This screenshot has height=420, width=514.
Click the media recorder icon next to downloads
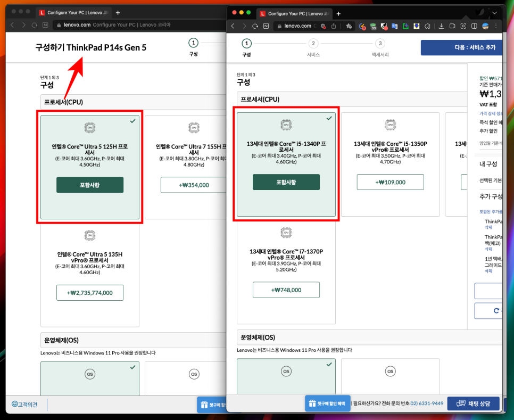pos(452,26)
